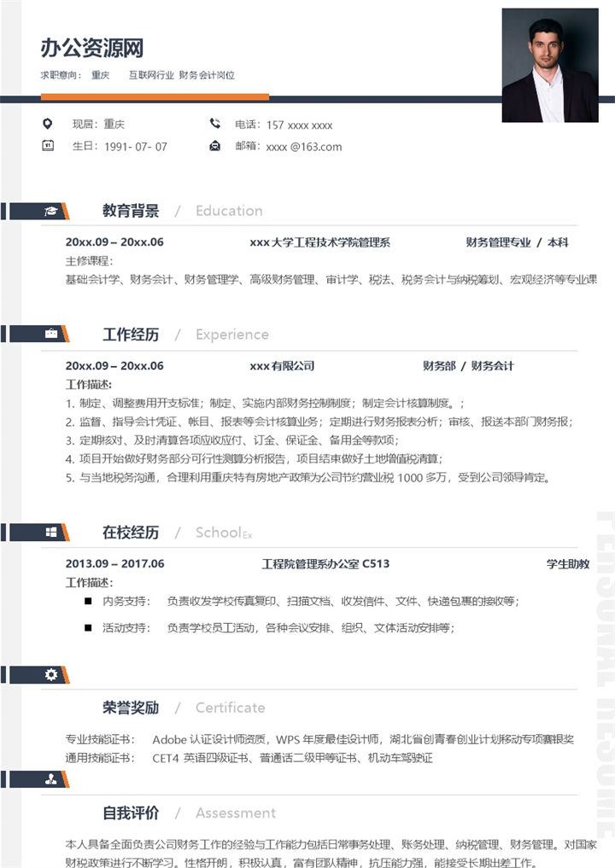615x868 pixels.
Task: Click the briefcase icon for 工作经历
Action: click(51, 334)
